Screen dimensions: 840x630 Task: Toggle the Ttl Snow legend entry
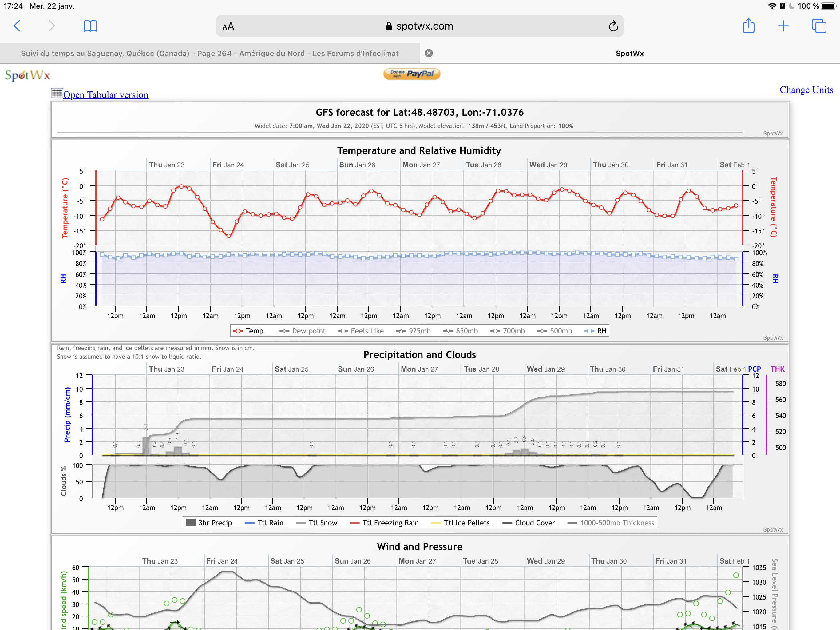coord(316,523)
